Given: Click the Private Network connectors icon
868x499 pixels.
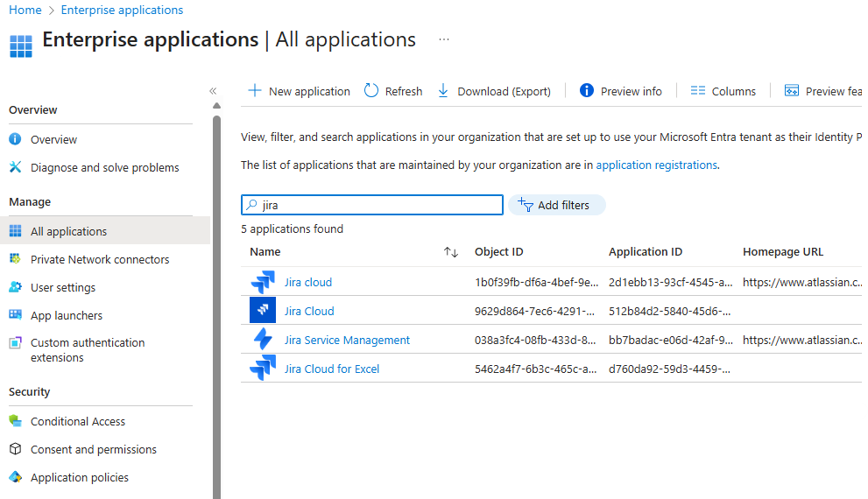Looking at the screenshot, I should coord(16,258).
